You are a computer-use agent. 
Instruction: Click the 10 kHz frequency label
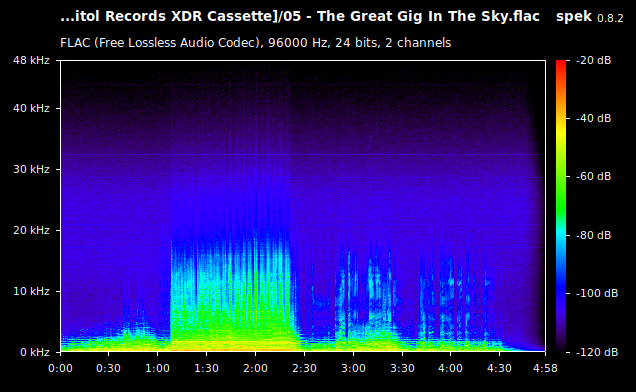click(x=31, y=291)
